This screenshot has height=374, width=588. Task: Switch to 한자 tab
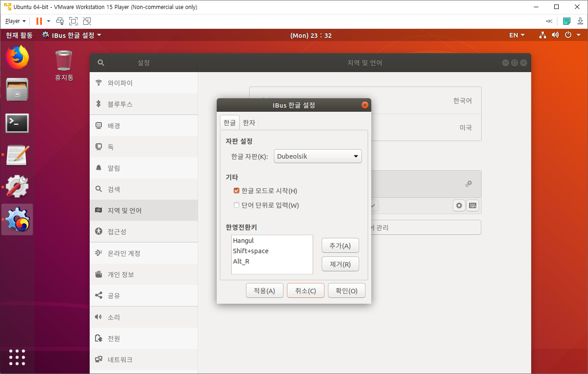[x=249, y=123]
